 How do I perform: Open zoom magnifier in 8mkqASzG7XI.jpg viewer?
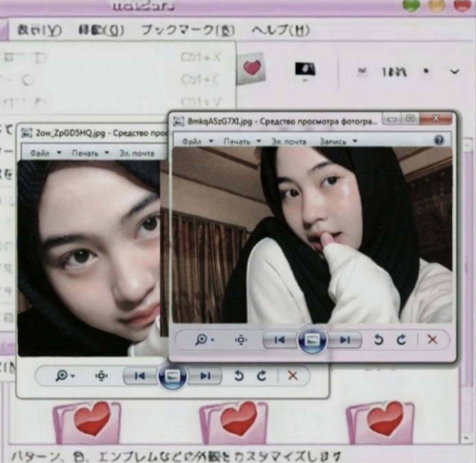204,340
